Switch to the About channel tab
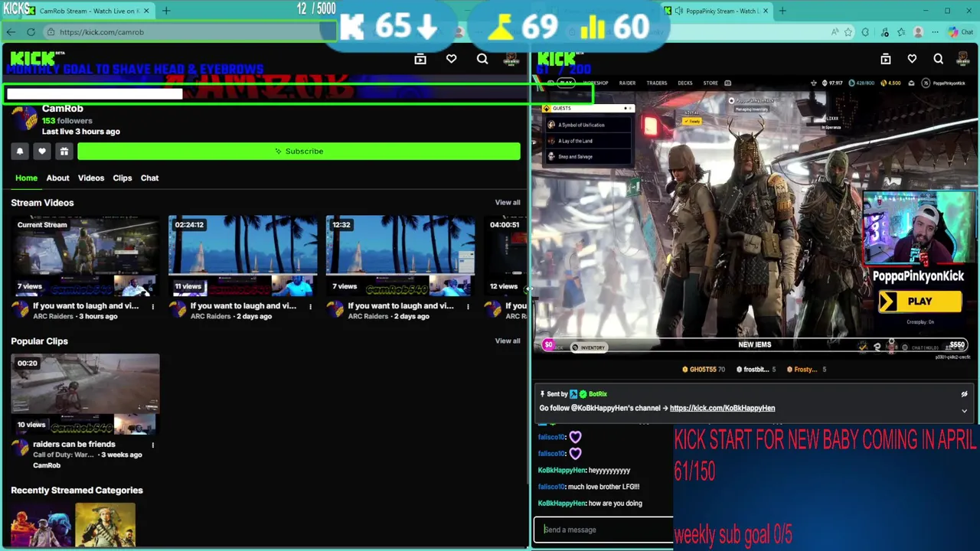 pos(57,178)
